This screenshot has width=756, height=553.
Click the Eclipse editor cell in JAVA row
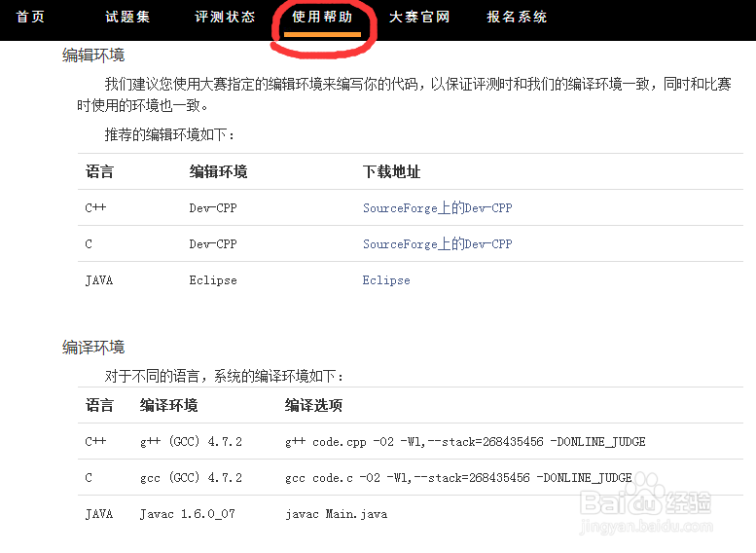[213, 280]
